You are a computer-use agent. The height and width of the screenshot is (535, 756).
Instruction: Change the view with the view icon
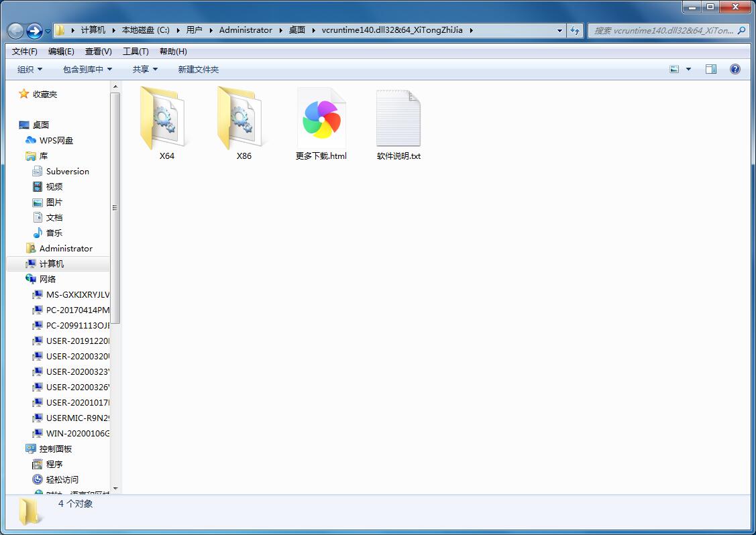point(674,70)
